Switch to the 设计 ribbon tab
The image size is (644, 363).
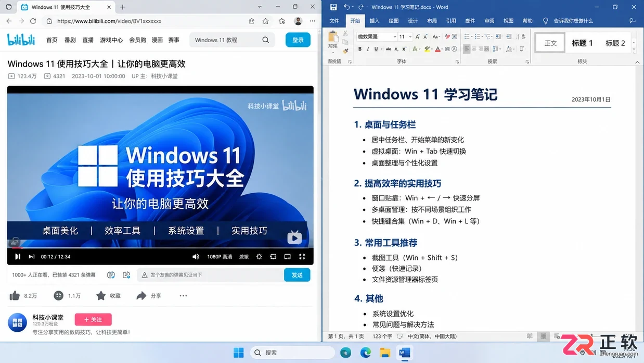click(x=413, y=21)
